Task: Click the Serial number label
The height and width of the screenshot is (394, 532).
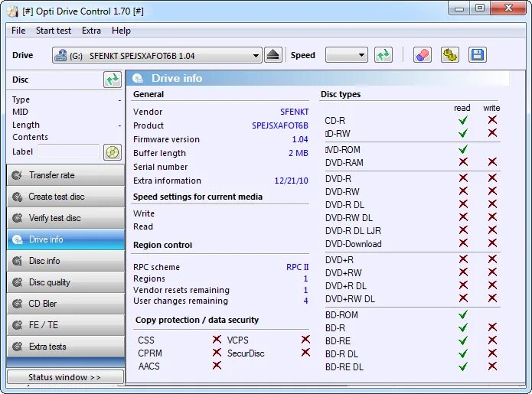Action: pos(160,167)
